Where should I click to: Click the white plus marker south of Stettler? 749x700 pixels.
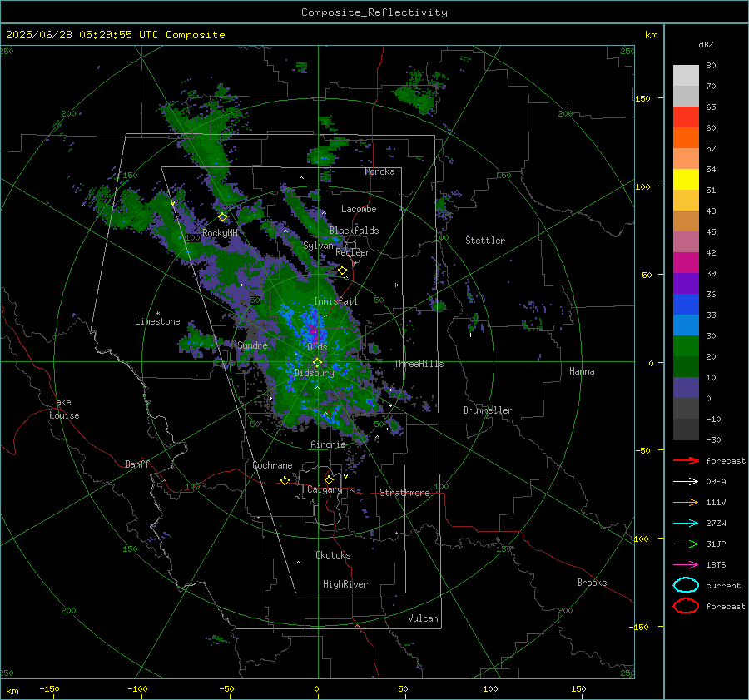click(470, 335)
